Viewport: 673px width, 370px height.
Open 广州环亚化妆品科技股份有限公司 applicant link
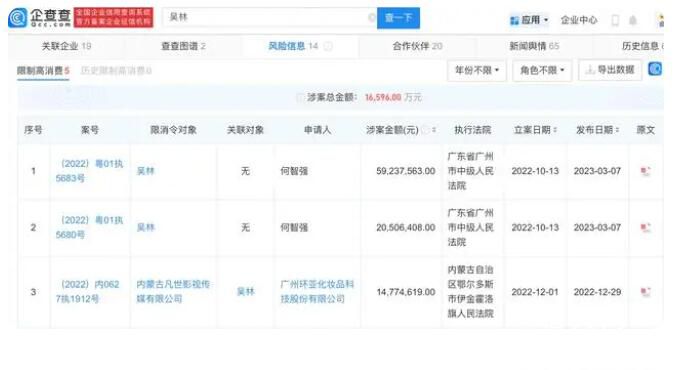317,291
